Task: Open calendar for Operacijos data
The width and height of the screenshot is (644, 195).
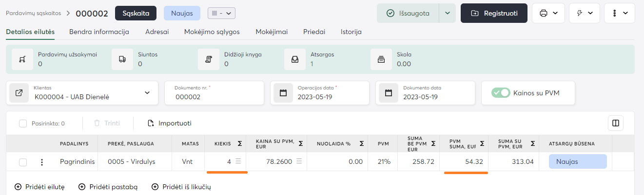Action: tap(283, 92)
